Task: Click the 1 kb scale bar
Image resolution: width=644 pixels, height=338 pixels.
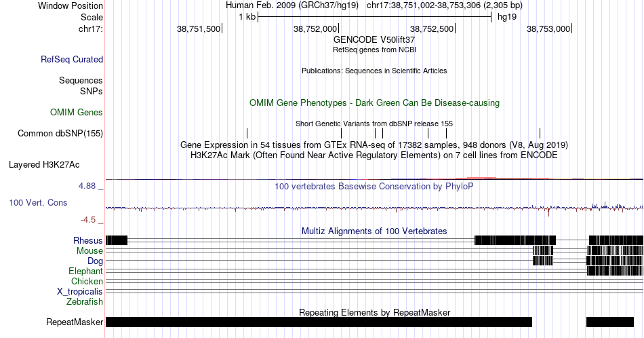Action: 375,17
